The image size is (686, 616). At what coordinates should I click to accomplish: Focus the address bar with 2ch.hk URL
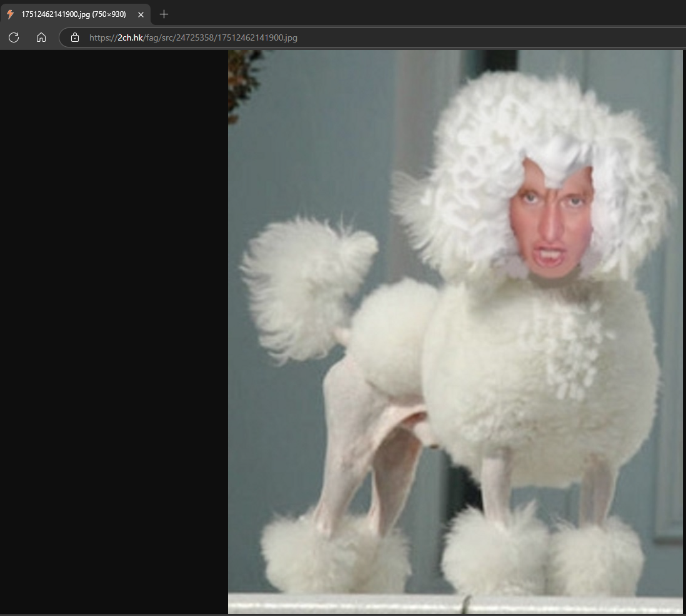click(372, 37)
